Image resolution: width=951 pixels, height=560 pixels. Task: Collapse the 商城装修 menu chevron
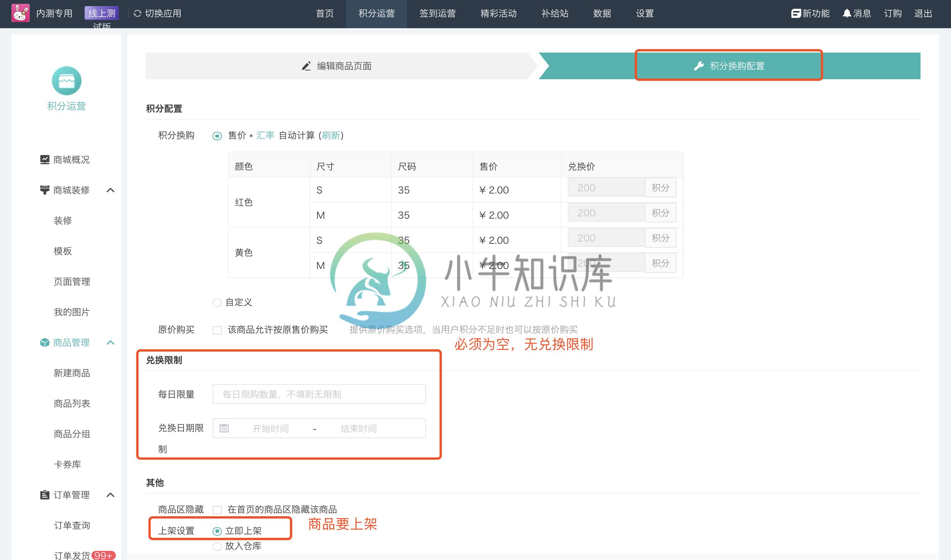click(x=110, y=190)
